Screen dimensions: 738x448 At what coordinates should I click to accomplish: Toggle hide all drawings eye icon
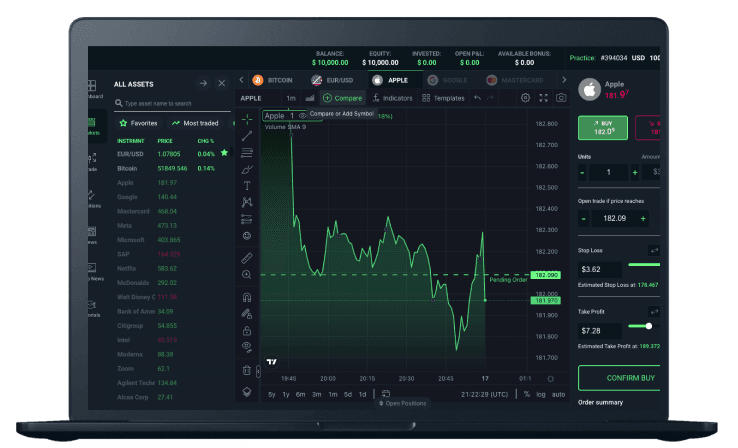point(247,347)
